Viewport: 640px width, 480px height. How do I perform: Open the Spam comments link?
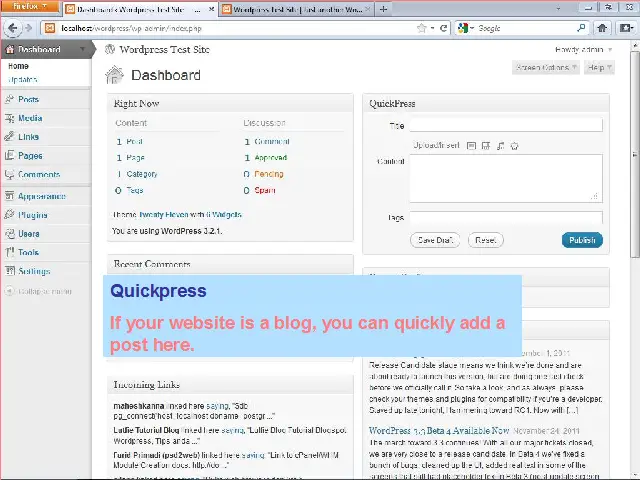(x=264, y=190)
